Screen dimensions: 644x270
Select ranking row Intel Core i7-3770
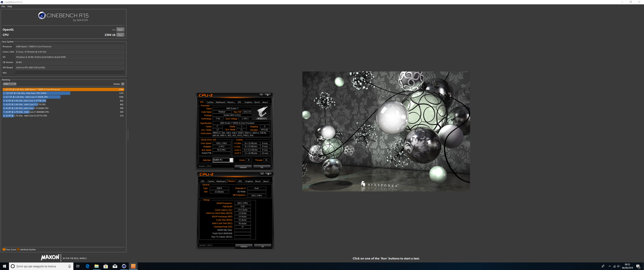[x=63, y=104]
